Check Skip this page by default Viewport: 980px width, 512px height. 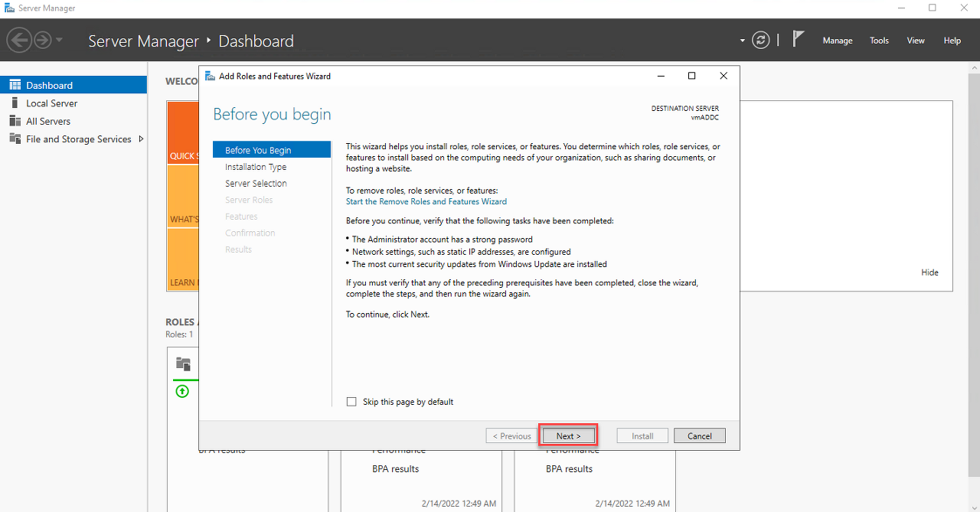coord(351,402)
